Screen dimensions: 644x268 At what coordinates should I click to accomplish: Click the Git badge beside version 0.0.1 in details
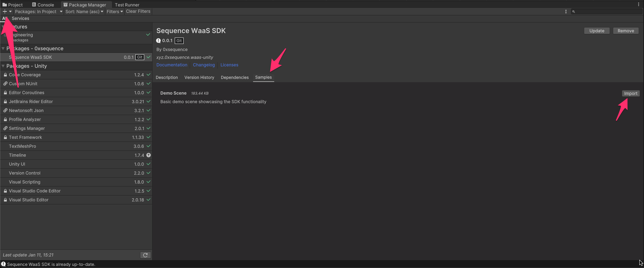coord(179,41)
